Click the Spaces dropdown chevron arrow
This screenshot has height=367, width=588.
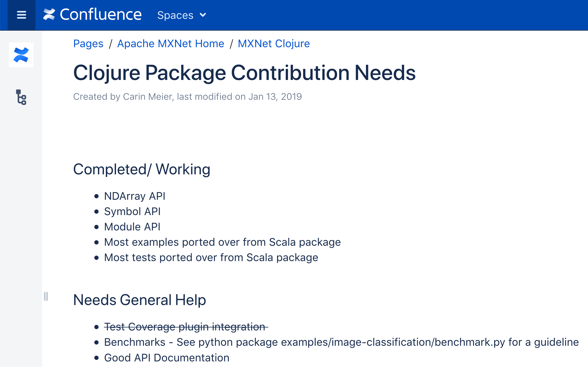[203, 15]
